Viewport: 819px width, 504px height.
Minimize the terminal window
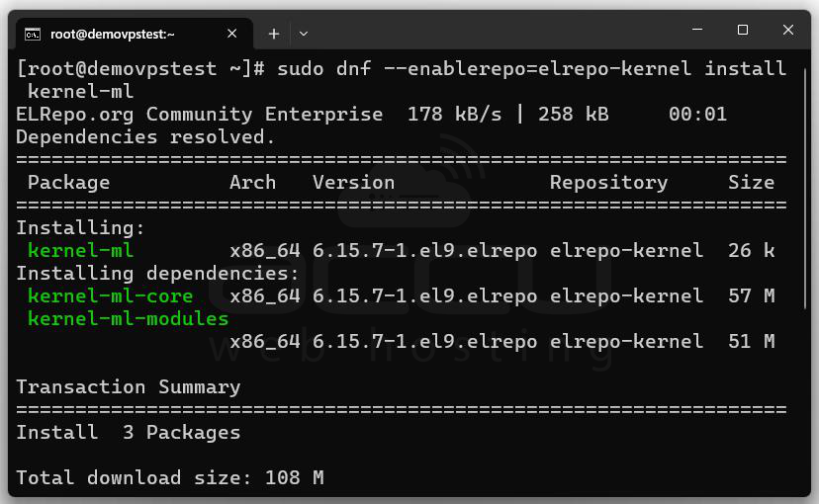(697, 31)
